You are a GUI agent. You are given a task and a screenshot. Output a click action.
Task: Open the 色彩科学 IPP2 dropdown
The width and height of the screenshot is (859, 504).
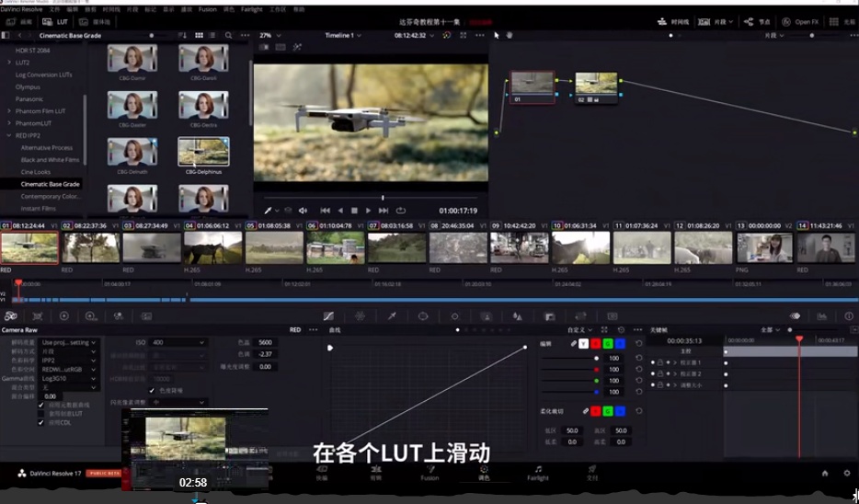click(70, 361)
